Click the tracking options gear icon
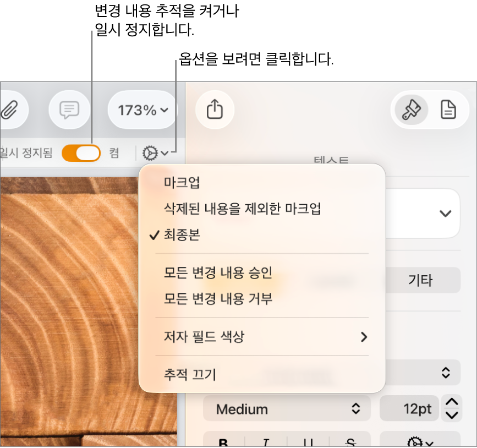The width and height of the screenshot is (477, 448). click(155, 153)
